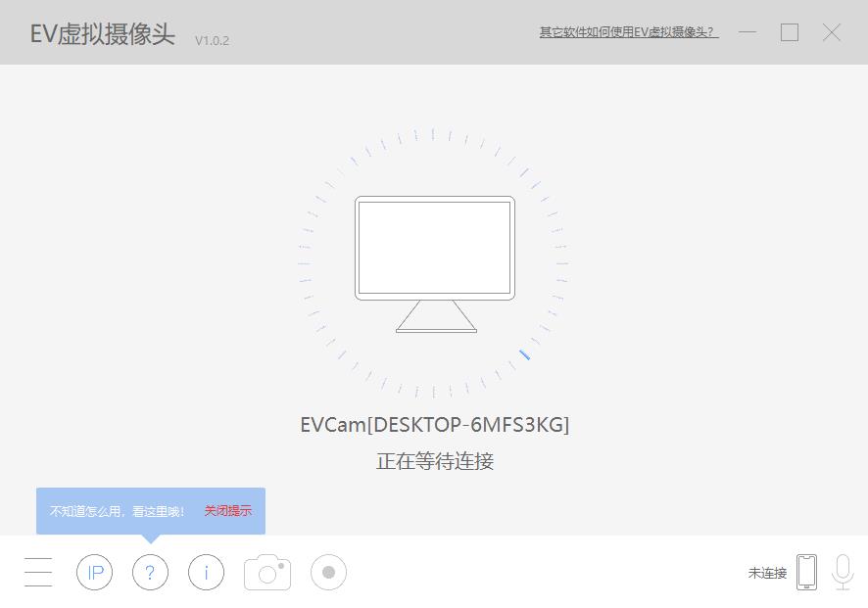Click the IP connection icon
Screen dimensions: 868x608
click(95, 572)
